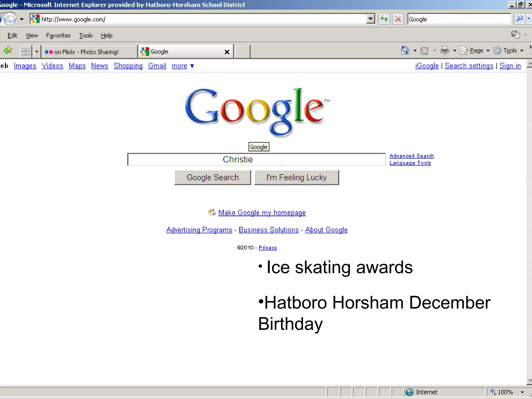Open the Maps link
Screen dimensions: 532x399
tap(77, 66)
